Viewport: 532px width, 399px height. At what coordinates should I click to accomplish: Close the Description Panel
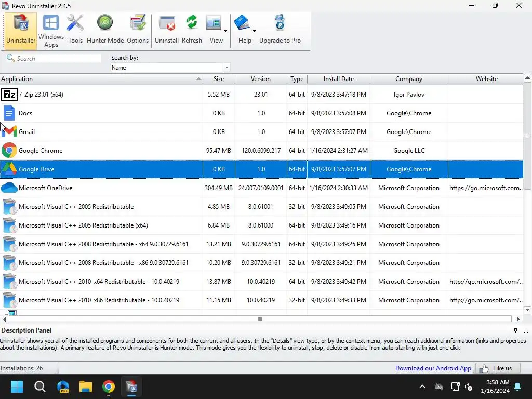point(526,330)
